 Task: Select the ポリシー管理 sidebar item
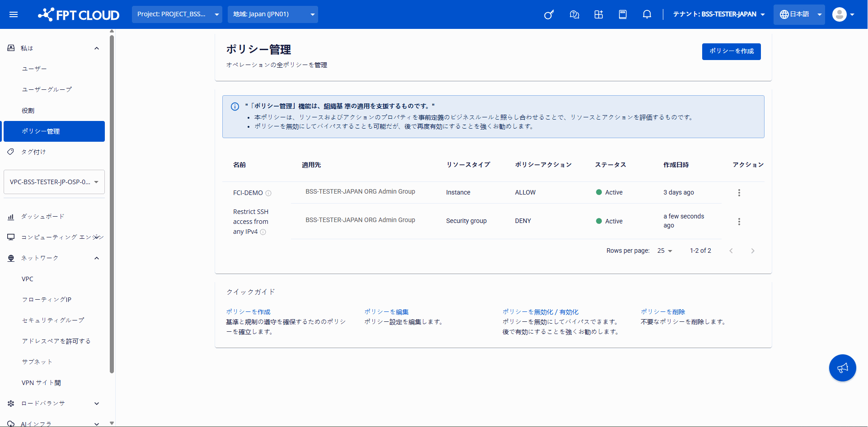pyautogui.click(x=54, y=131)
